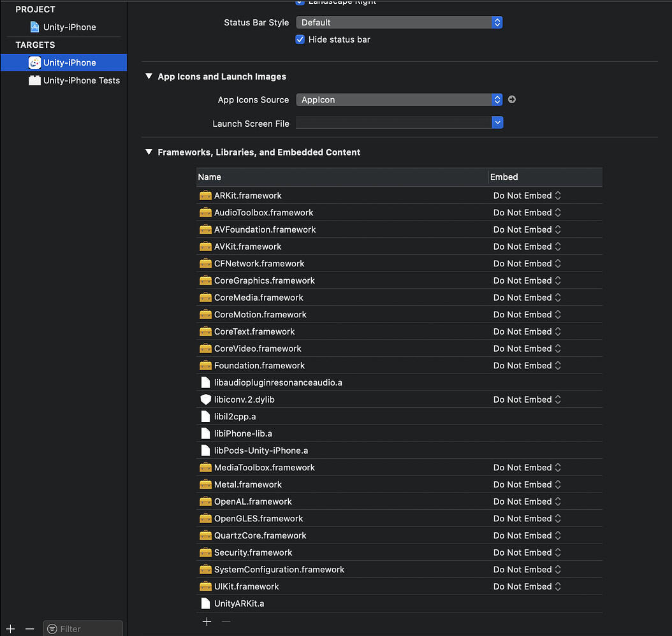
Task: Open App Icons Source navigation arrow
Action: 512,99
